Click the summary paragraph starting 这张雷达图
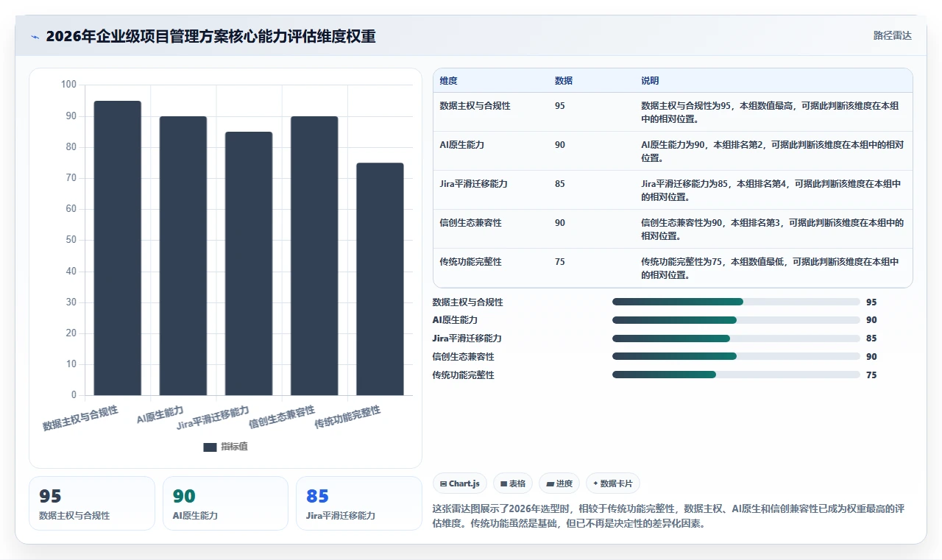 (668, 517)
